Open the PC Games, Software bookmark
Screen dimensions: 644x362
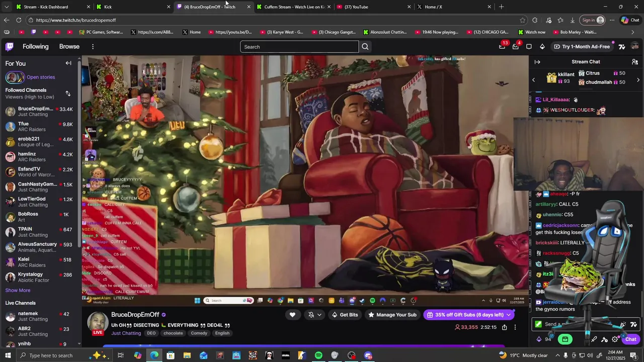pos(101,32)
